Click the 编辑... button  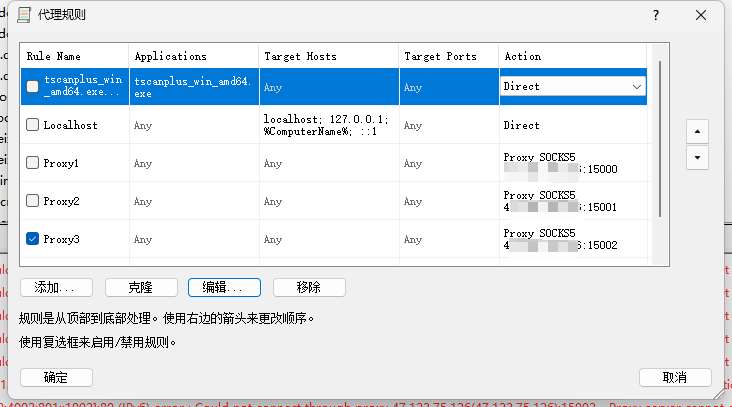coord(224,287)
